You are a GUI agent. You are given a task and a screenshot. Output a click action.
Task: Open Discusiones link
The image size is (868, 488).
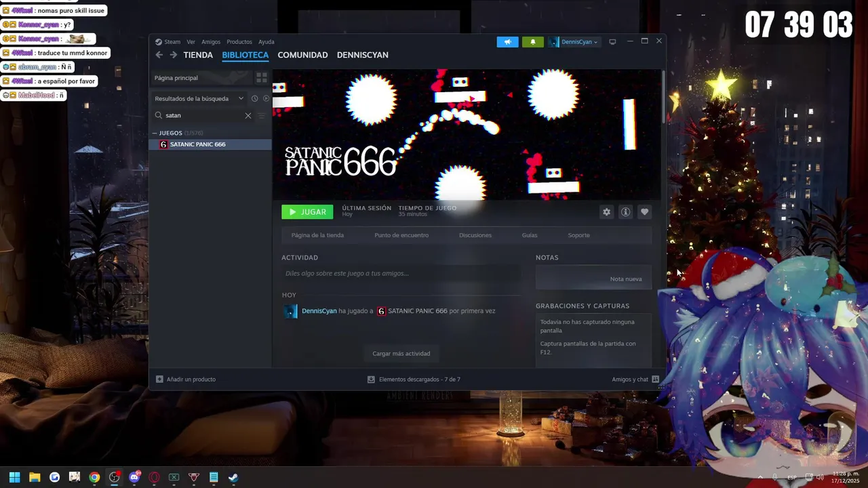click(475, 235)
